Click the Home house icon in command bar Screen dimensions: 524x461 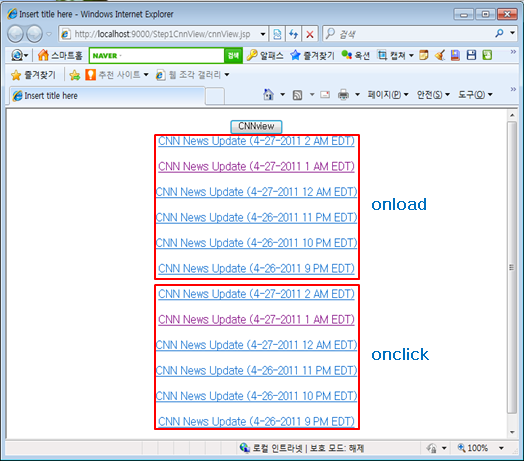tap(268, 95)
